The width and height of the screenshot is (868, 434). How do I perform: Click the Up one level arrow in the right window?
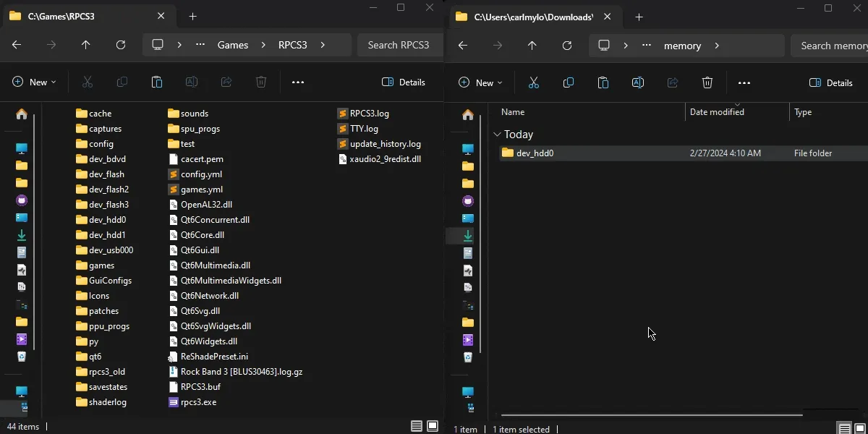tap(532, 45)
